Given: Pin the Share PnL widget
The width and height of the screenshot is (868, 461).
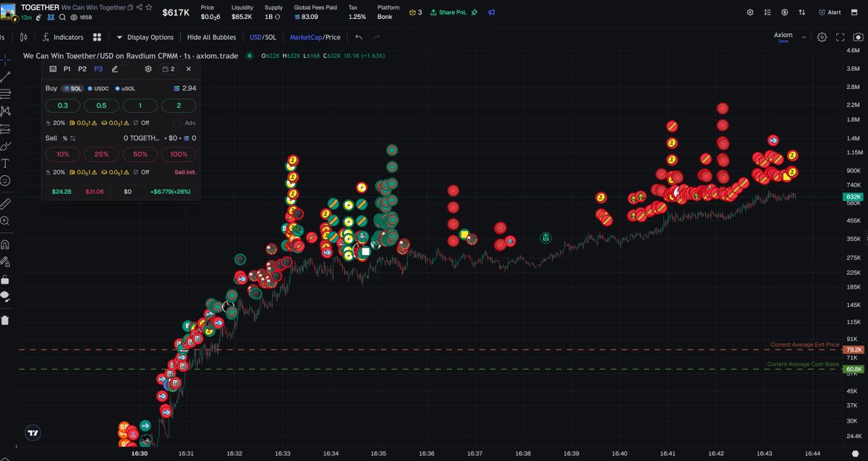Looking at the screenshot, I should 474,12.
